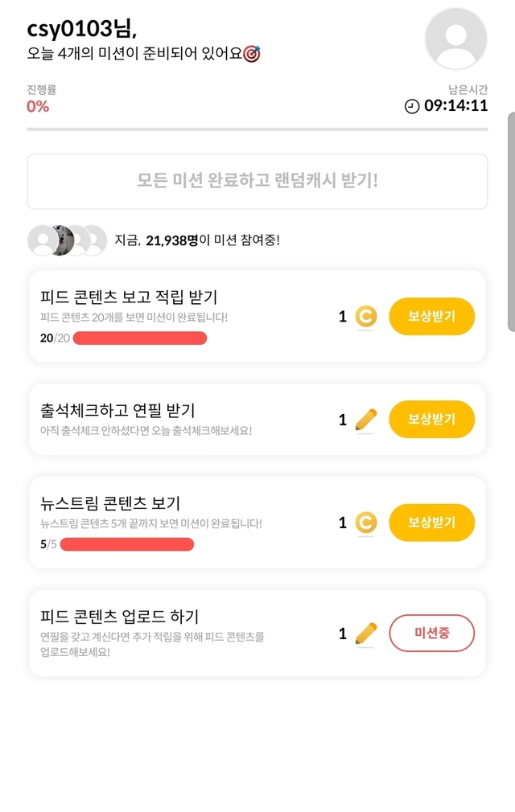Viewport: 515px width, 812px height.
Task: Click the pencil icon for attendance check mission
Action: (366, 420)
